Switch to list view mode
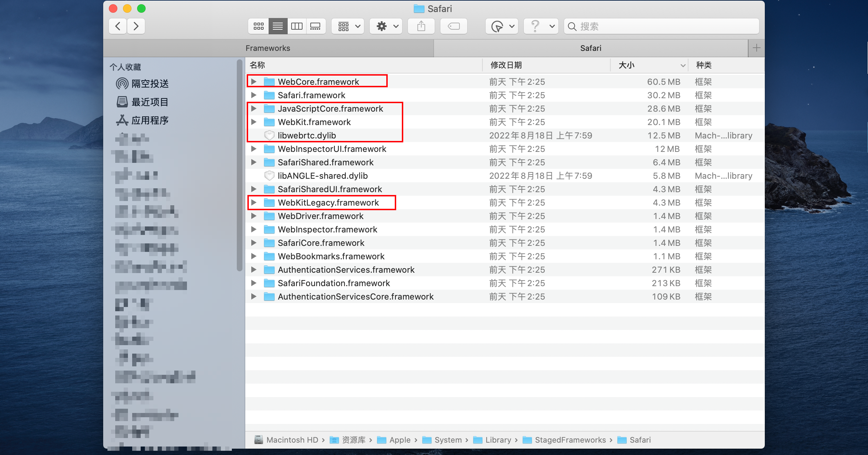Image resolution: width=868 pixels, height=455 pixels. click(x=277, y=26)
